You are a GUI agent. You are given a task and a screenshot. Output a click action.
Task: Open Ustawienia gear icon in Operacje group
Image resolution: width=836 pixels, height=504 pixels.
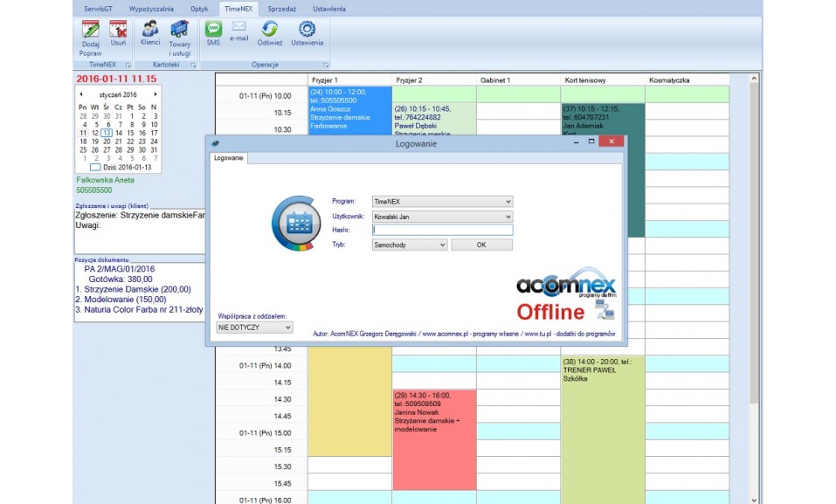point(307,30)
